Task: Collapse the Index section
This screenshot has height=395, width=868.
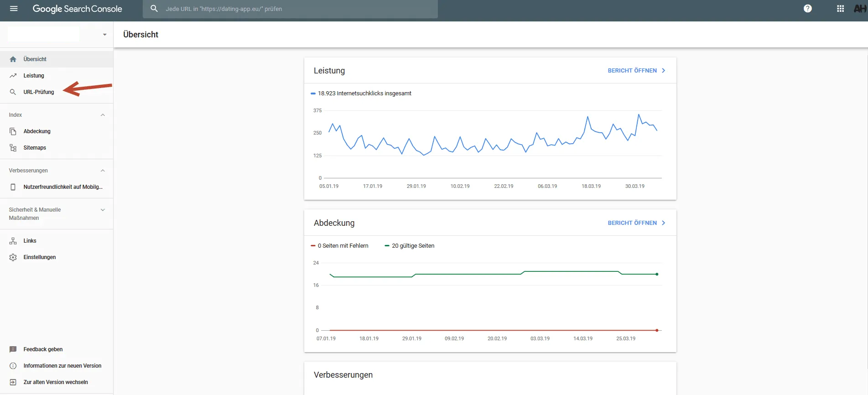Action: pos(103,115)
